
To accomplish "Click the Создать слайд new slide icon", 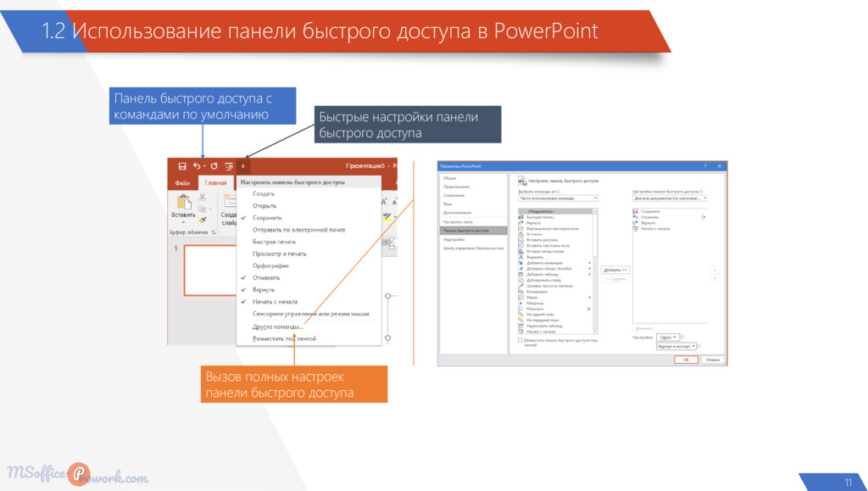I will (230, 201).
